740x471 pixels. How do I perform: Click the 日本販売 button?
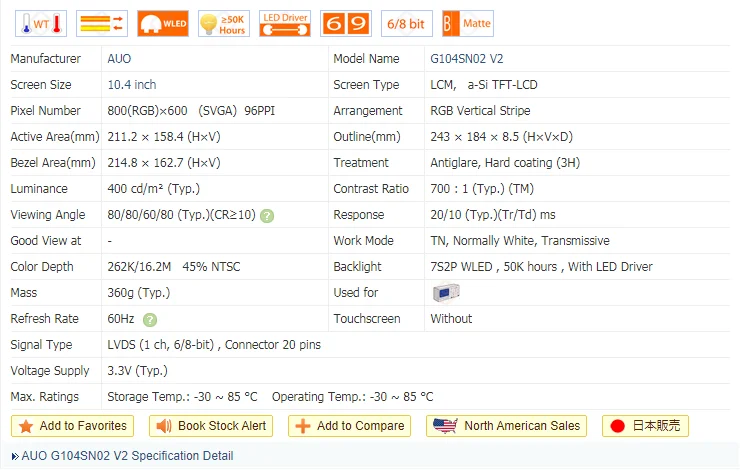tap(645, 426)
